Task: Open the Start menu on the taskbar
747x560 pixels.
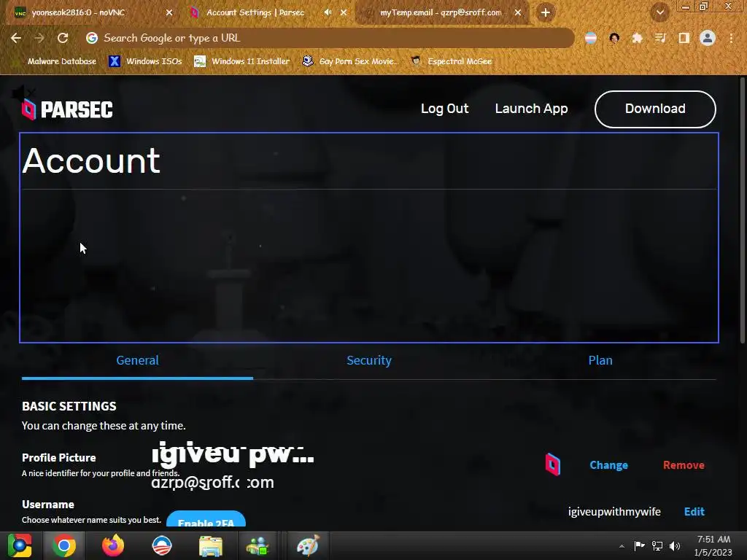Action: pos(20,545)
